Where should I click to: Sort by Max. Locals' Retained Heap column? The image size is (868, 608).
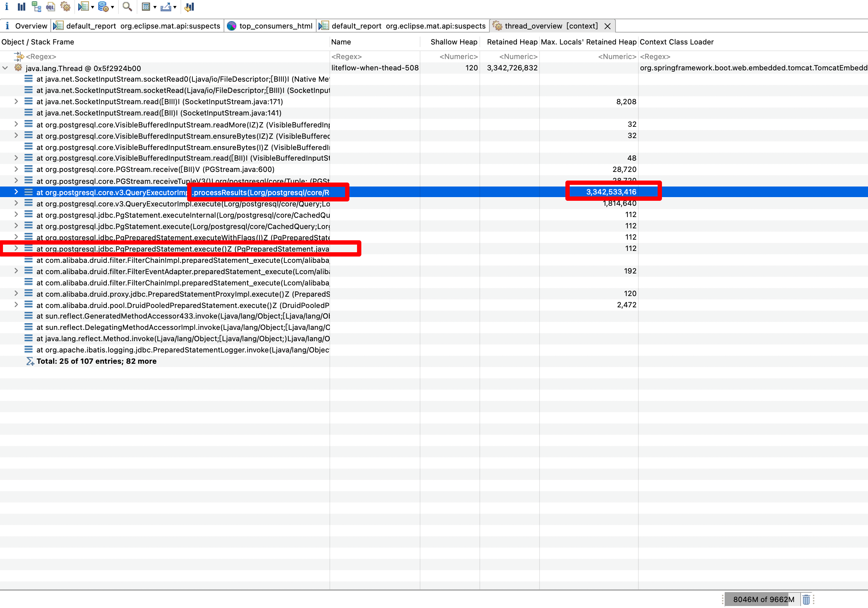(588, 42)
